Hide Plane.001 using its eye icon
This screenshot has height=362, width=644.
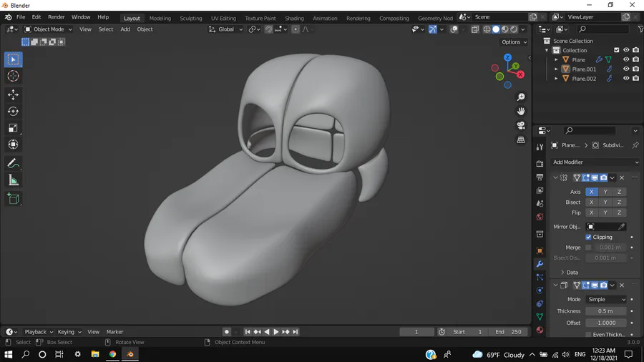click(x=626, y=69)
